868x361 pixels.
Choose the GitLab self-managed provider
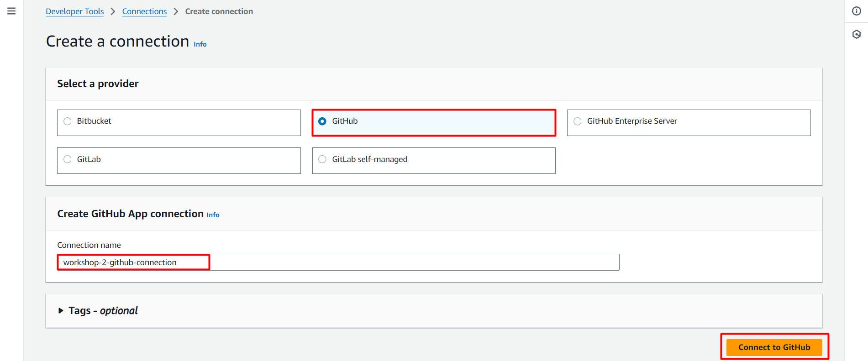[322, 159]
